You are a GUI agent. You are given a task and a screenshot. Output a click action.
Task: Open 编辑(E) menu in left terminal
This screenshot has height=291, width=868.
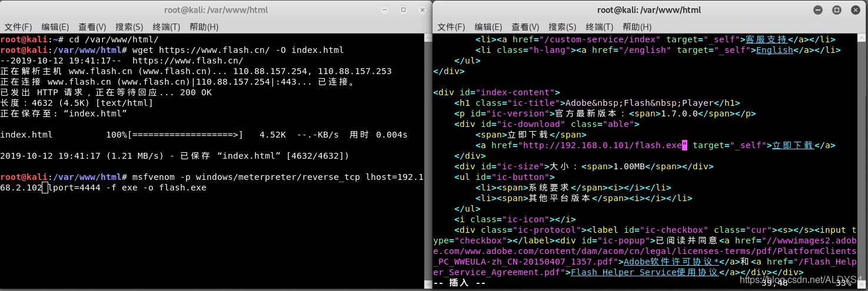coord(55,27)
